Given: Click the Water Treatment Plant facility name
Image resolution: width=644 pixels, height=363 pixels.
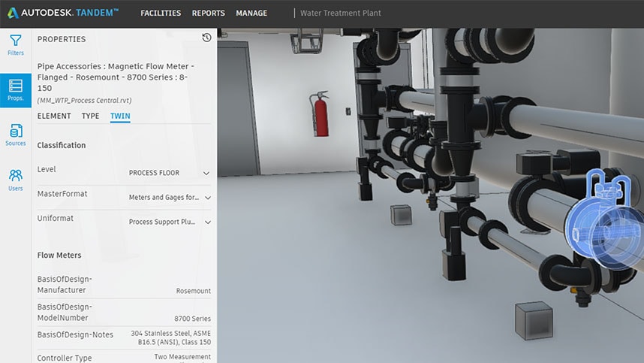Looking at the screenshot, I should pyautogui.click(x=341, y=14).
